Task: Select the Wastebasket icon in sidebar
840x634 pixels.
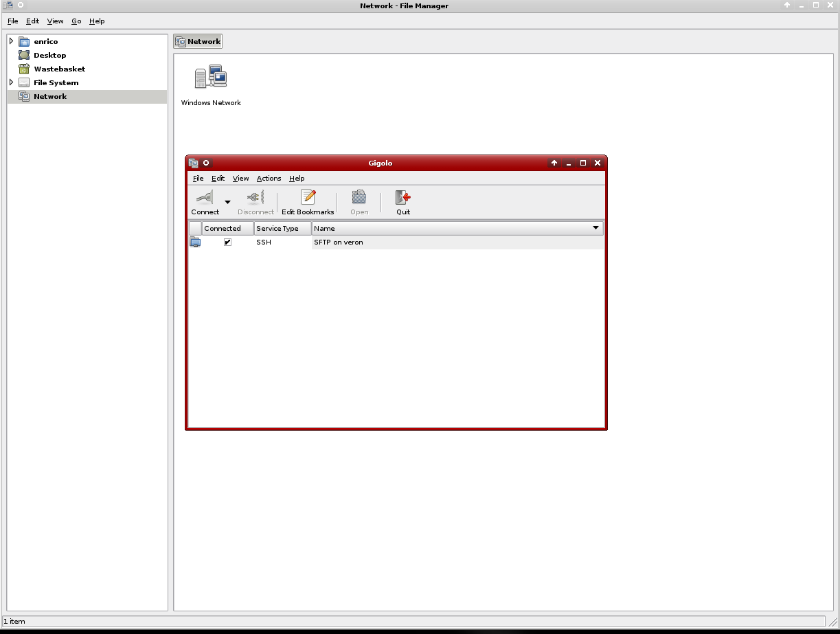Action: [x=24, y=69]
